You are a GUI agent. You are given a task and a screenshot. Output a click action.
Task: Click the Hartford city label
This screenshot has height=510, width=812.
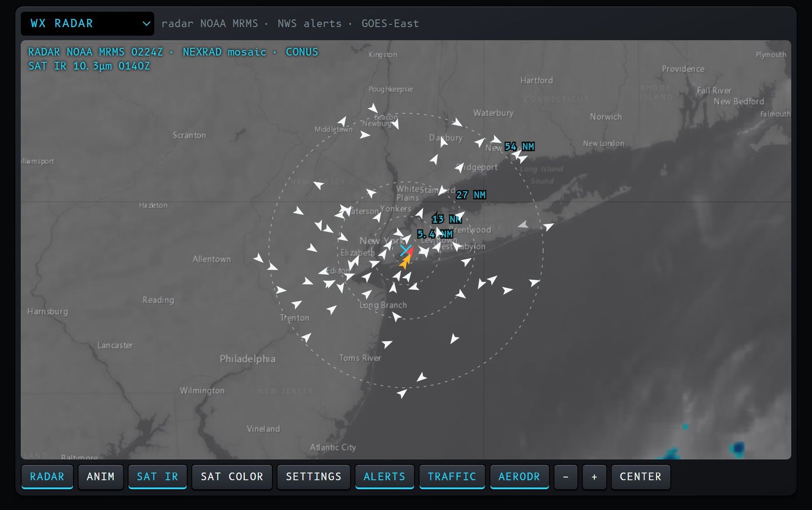click(536, 80)
